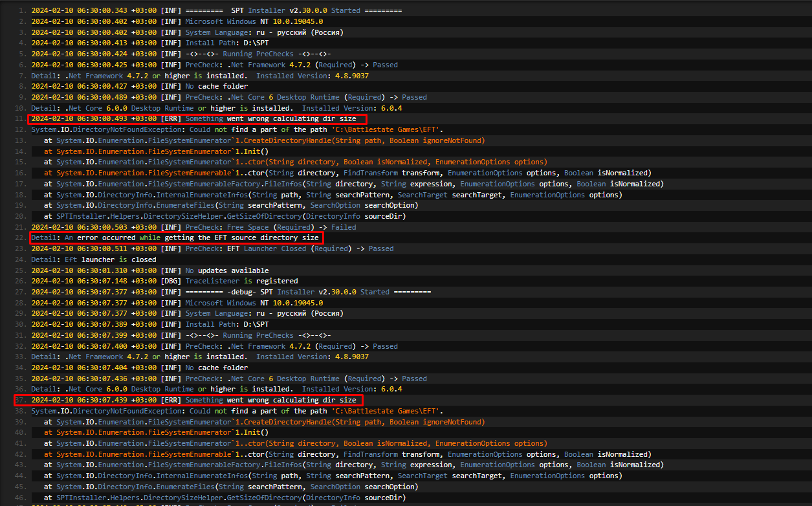This screenshot has width=812, height=506.
Task: Select the 06:30:07.404 'No cache folder' line
Action: pyautogui.click(x=140, y=368)
